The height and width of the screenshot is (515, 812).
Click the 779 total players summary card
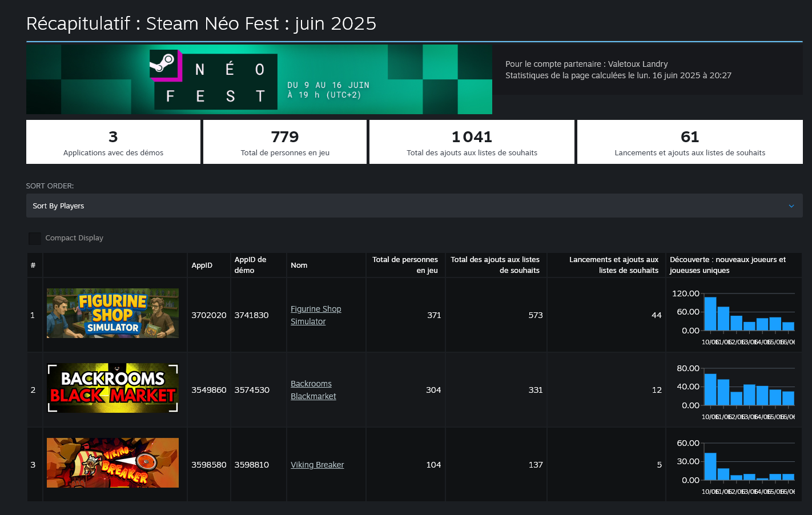(284, 142)
